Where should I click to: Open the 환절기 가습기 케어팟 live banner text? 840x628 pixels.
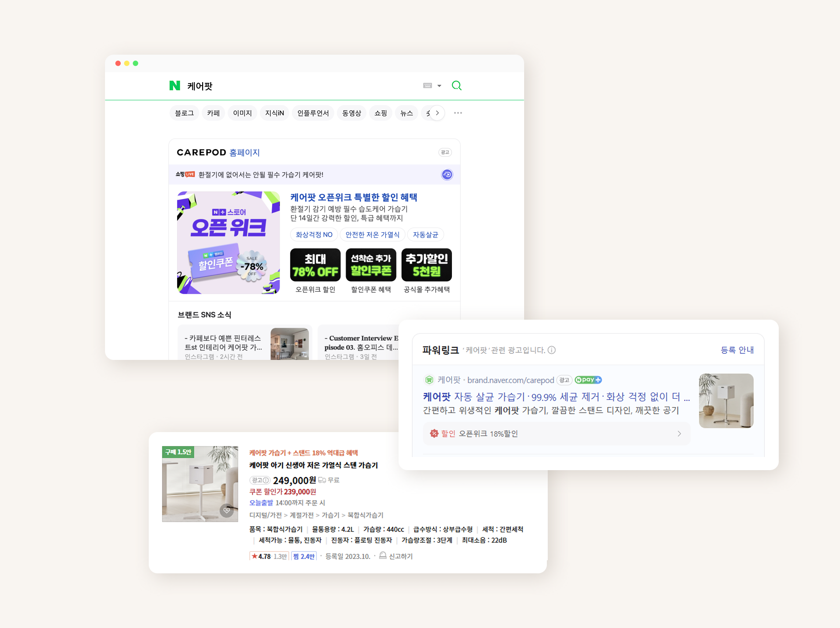(261, 174)
